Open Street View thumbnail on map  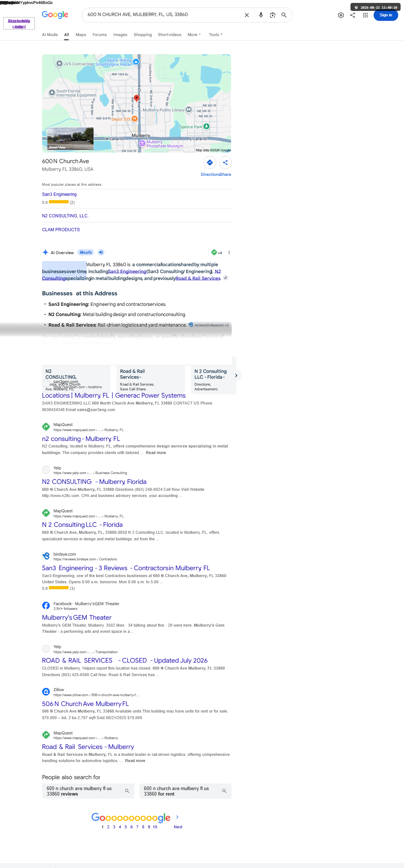click(x=70, y=139)
